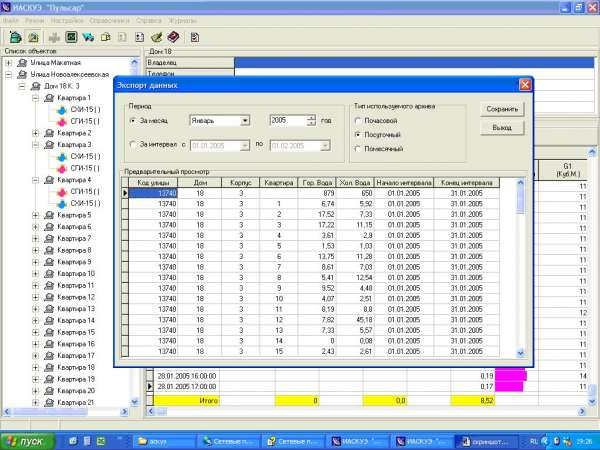Click the preview table vertical scrollbar thumb
This screenshot has width=600, height=450.
pyautogui.click(x=520, y=201)
